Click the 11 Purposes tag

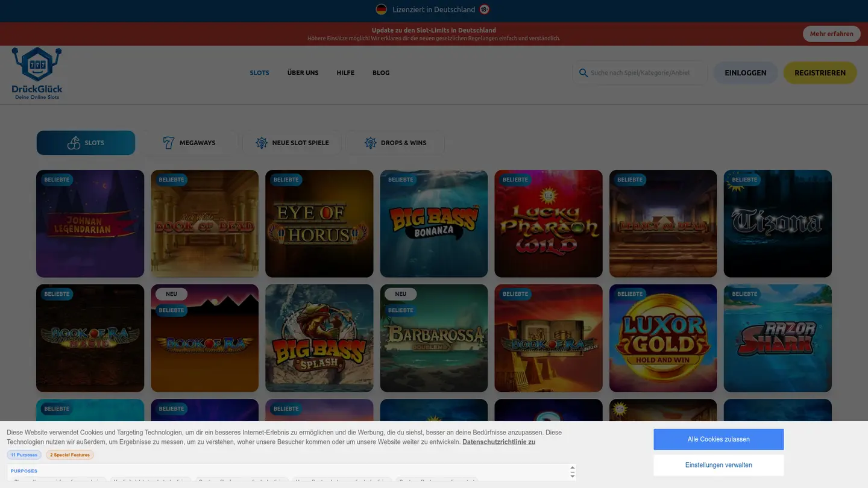click(24, 455)
